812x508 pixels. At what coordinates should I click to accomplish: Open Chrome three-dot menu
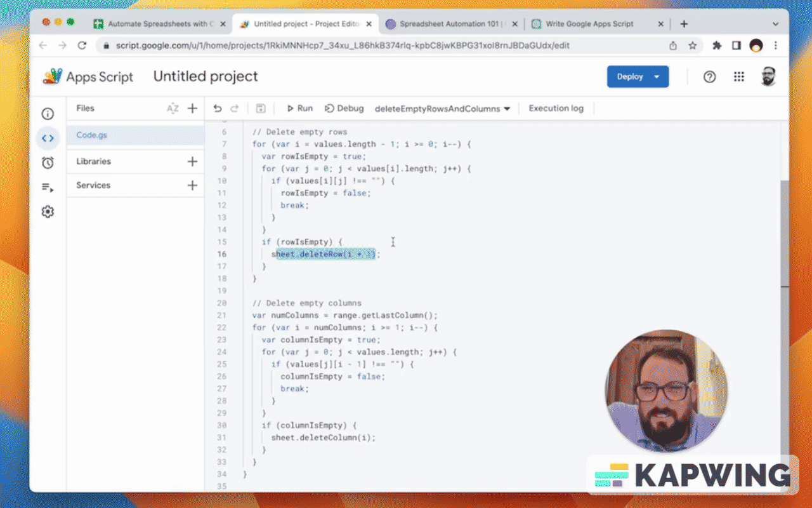[776, 46]
